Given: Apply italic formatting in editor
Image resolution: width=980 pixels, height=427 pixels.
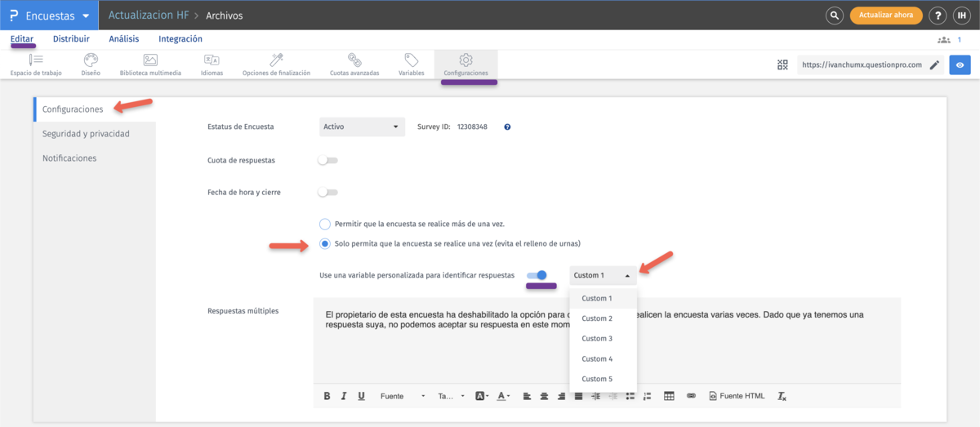Looking at the screenshot, I should tap(344, 396).
